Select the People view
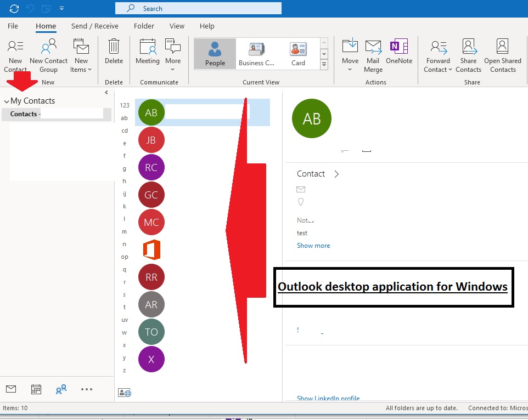This screenshot has width=528, height=420. coord(215,54)
